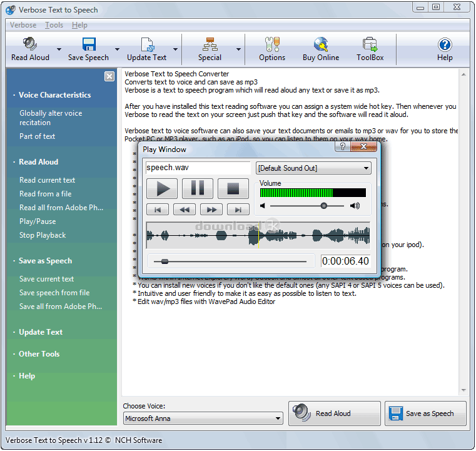Open the Special toolbar dropdown arrow

(238, 49)
